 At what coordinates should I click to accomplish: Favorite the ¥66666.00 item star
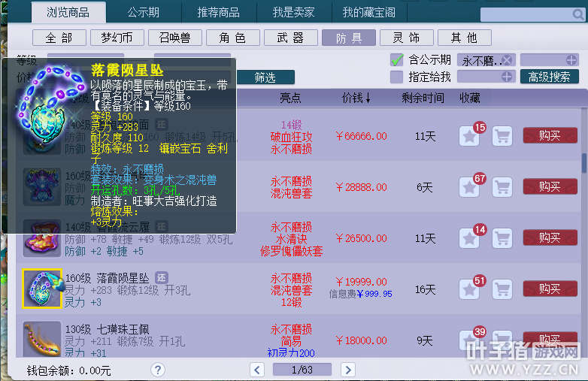469,136
